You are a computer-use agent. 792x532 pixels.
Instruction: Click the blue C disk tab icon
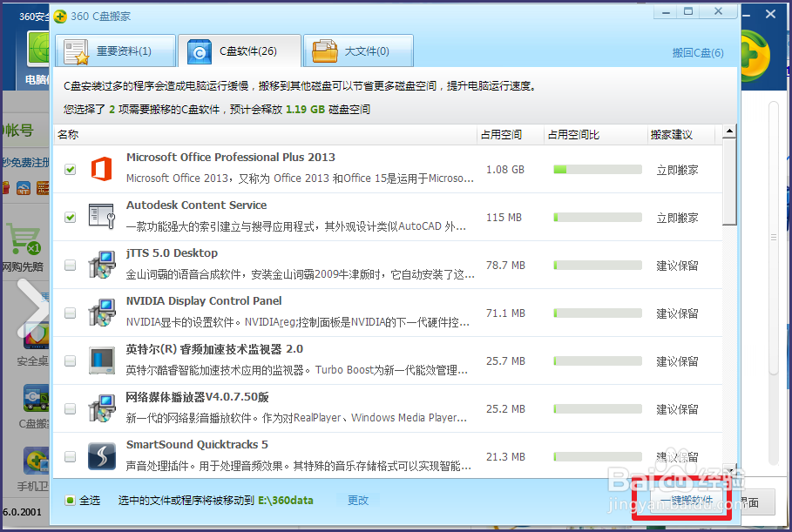point(200,52)
